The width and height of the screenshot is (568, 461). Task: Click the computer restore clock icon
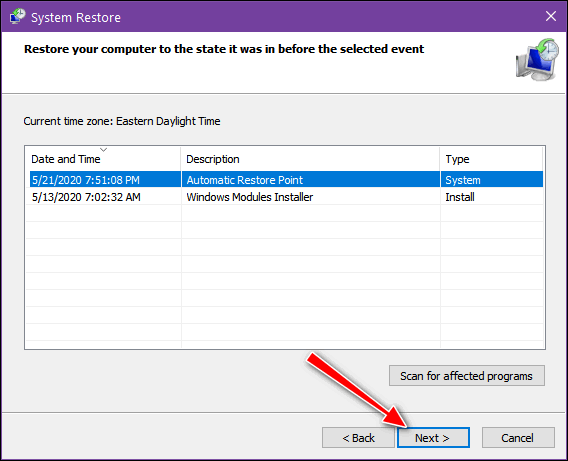coord(537,59)
